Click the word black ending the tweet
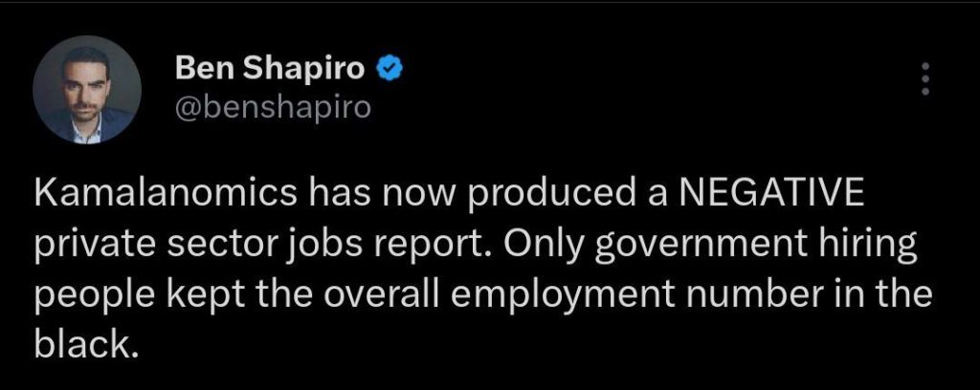This screenshot has height=390, width=980. pyautogui.click(x=80, y=345)
